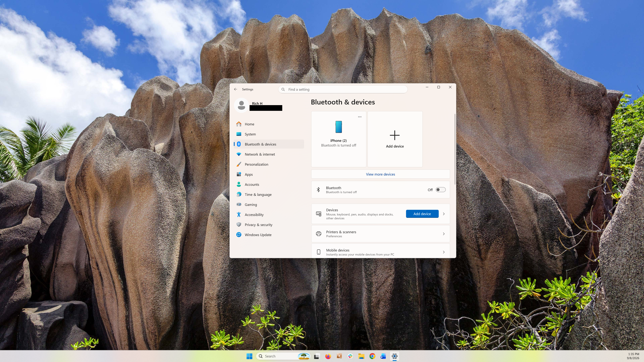The width and height of the screenshot is (644, 362).
Task: Go back using the Settings back arrow
Action: pos(235,89)
